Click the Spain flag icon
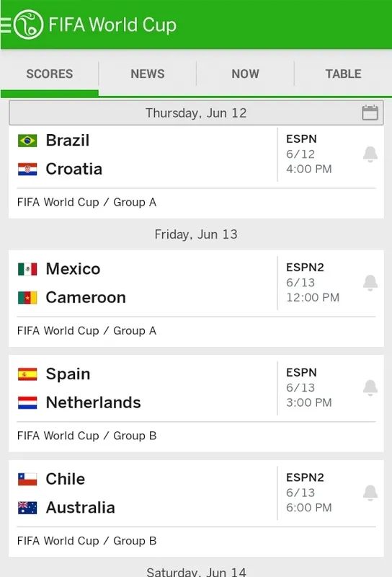 click(27, 374)
